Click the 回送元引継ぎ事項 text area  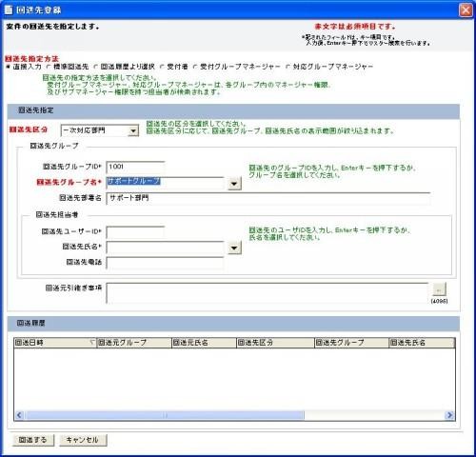click(x=268, y=292)
